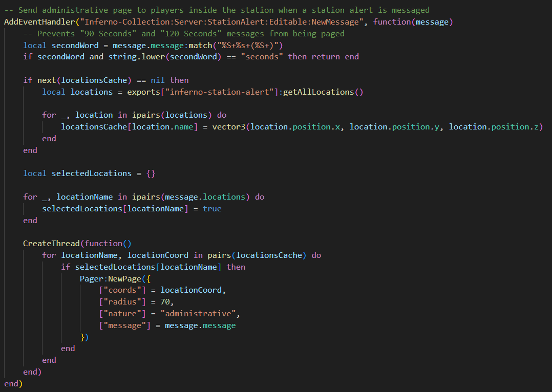Image resolution: width=552 pixels, height=392 pixels.
Task: Click the nil keyword
Action: coord(158,80)
